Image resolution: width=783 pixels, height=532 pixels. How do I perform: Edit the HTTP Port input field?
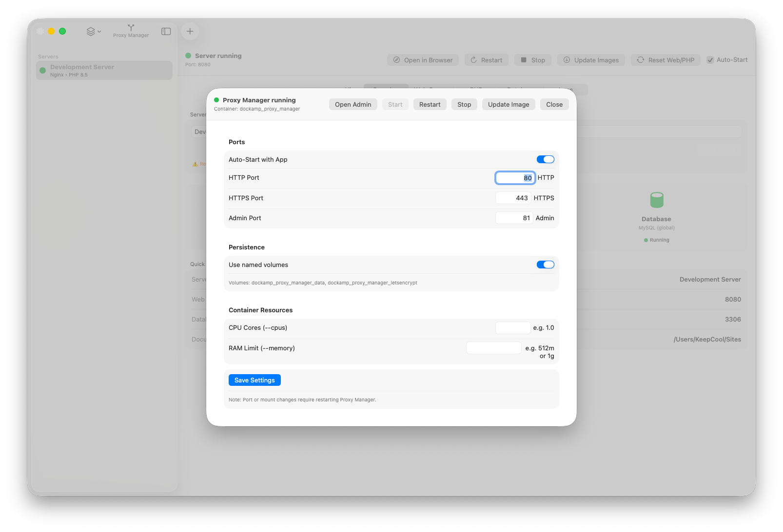click(x=515, y=177)
